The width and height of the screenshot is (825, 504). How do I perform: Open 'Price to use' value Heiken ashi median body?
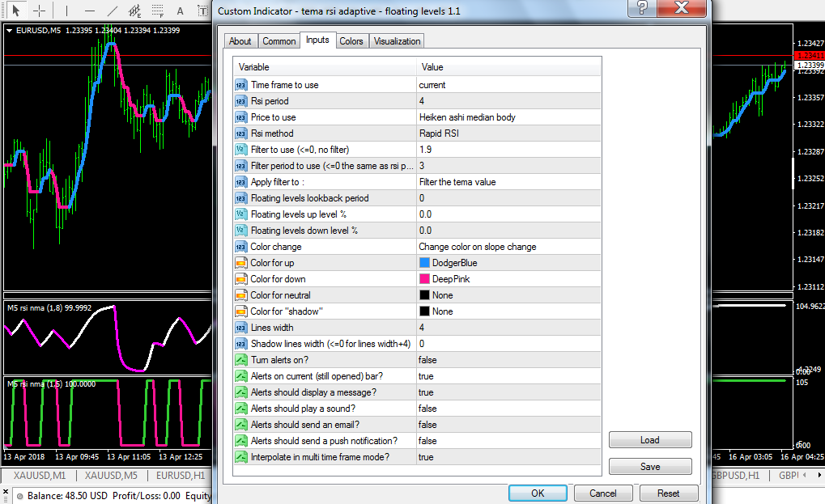(x=508, y=117)
